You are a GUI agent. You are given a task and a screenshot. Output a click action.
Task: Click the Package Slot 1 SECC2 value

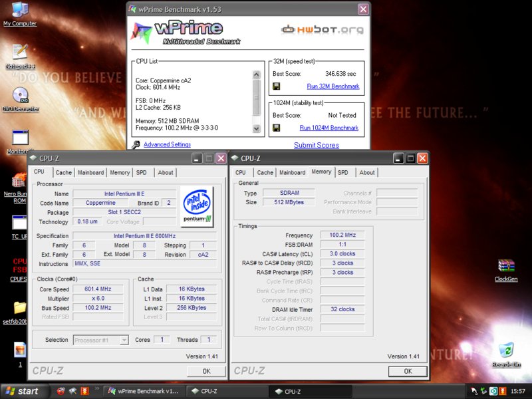pos(124,212)
